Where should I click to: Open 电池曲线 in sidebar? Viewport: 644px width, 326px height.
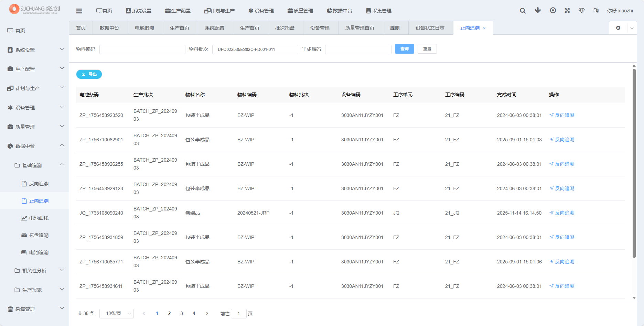click(34, 218)
